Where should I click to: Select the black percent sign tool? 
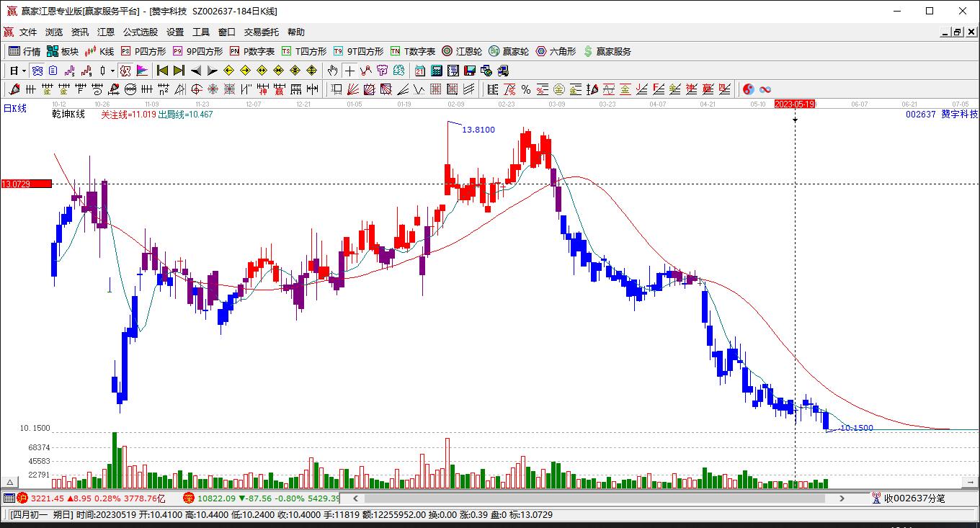tap(526, 89)
